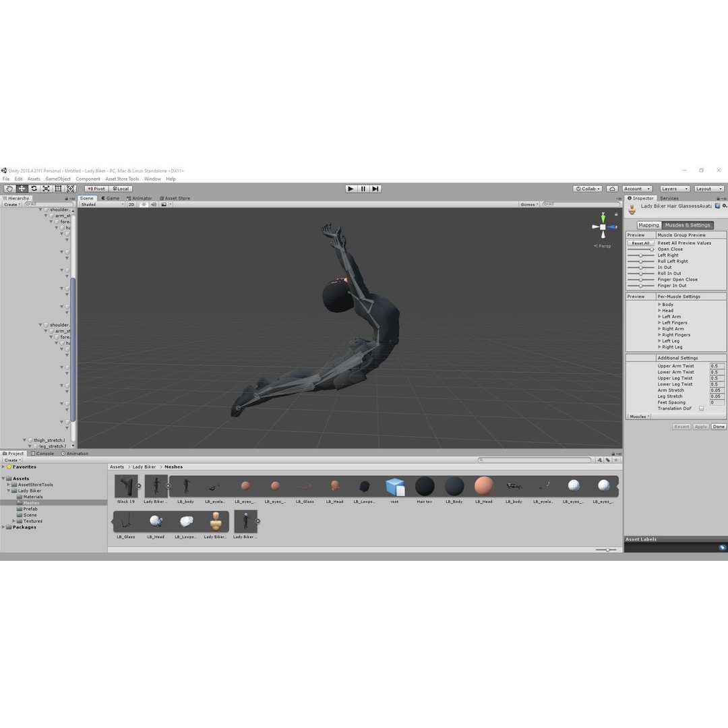The height and width of the screenshot is (728, 728).
Task: Select the Move tool
Action: (22, 189)
